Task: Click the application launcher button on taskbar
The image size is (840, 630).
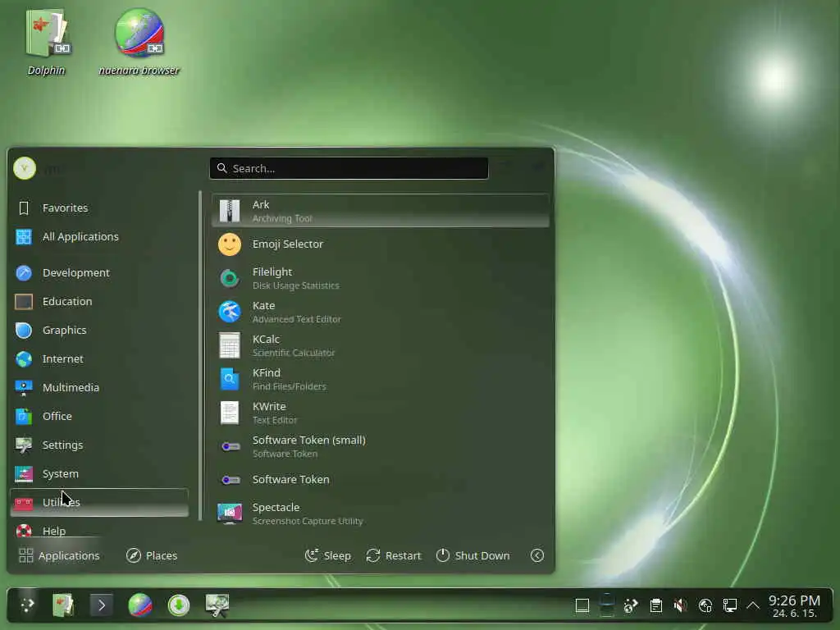Action: tap(27, 605)
